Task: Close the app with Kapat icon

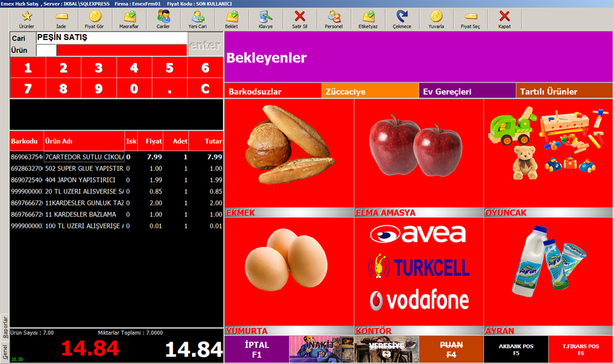Action: (x=504, y=19)
